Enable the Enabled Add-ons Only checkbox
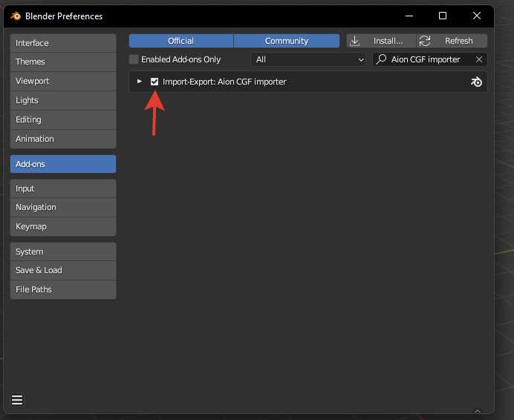This screenshot has height=420, width=514. (x=134, y=59)
